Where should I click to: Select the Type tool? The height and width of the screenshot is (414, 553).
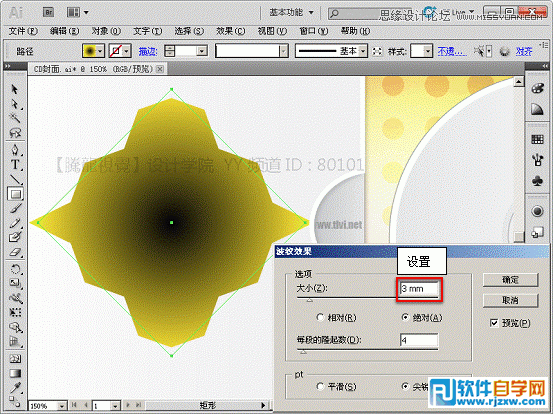point(15,165)
